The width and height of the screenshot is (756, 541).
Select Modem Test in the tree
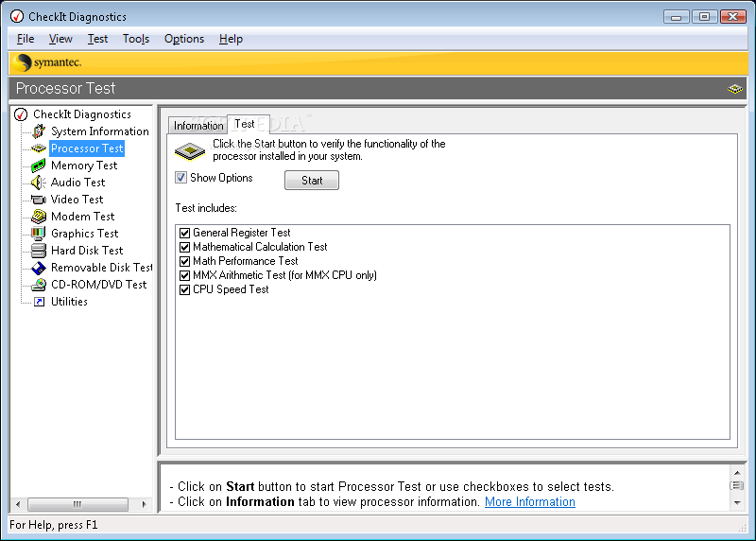[83, 217]
